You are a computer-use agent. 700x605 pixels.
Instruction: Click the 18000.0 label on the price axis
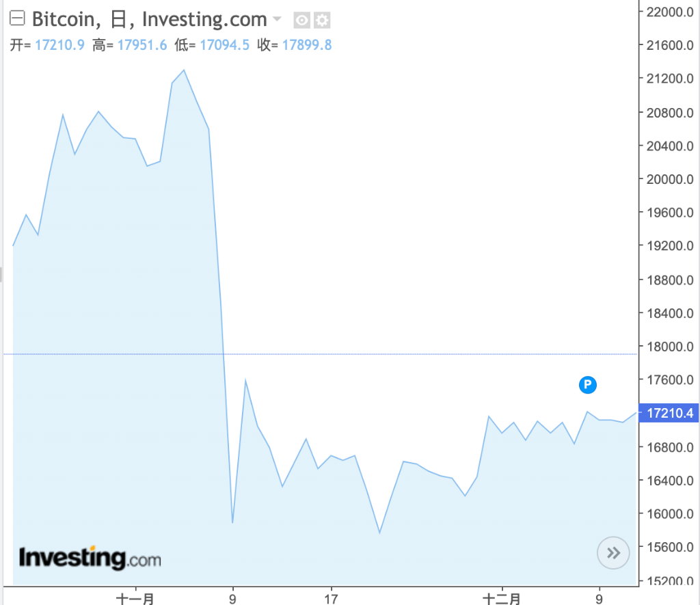(x=670, y=347)
